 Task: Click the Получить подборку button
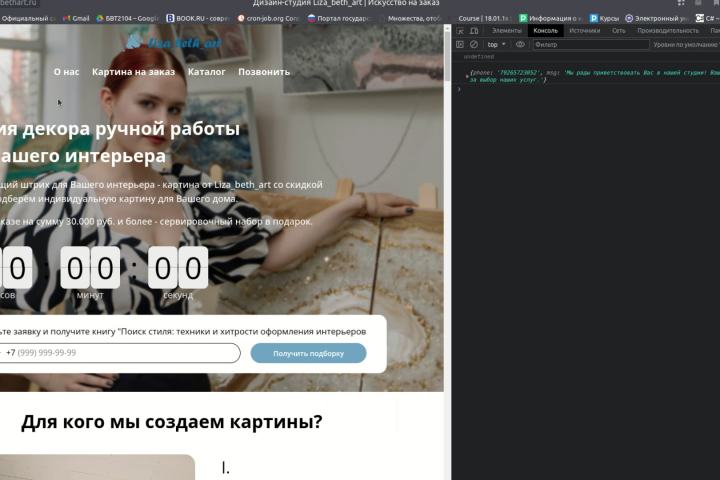tap(308, 353)
